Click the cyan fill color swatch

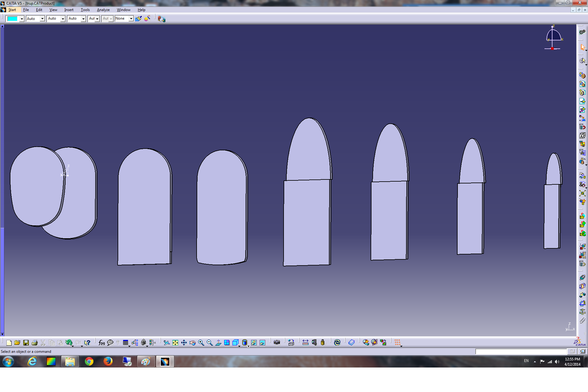pos(12,19)
